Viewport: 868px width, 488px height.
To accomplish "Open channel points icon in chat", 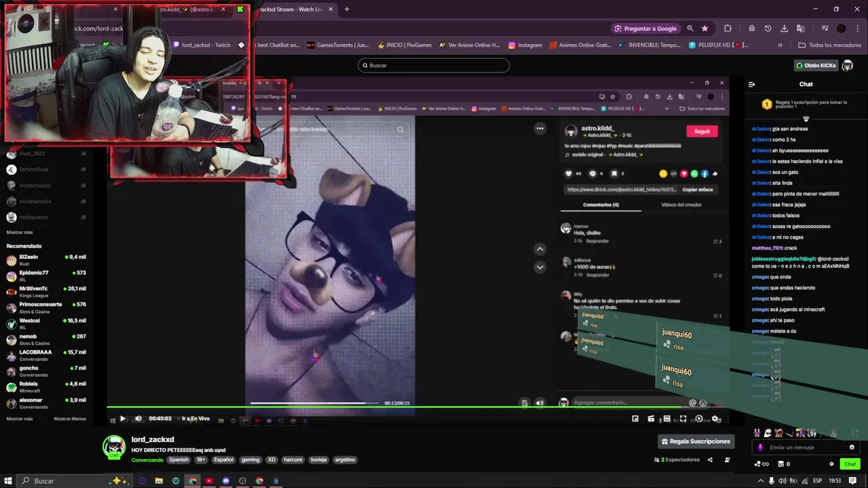I will [x=762, y=464].
